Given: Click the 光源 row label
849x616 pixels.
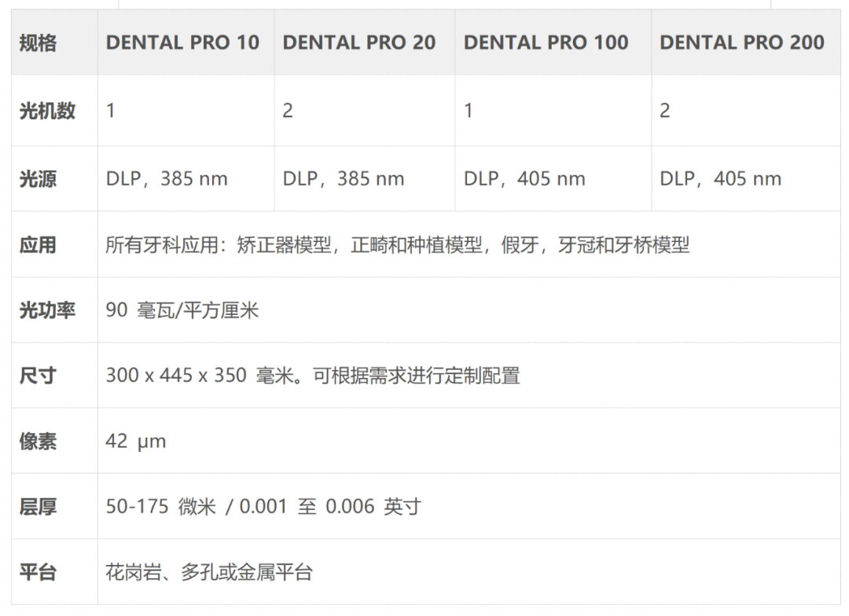Looking at the screenshot, I should 38,178.
